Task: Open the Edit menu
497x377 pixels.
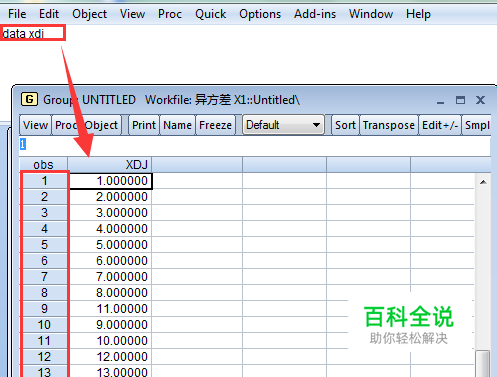Action: pos(49,14)
